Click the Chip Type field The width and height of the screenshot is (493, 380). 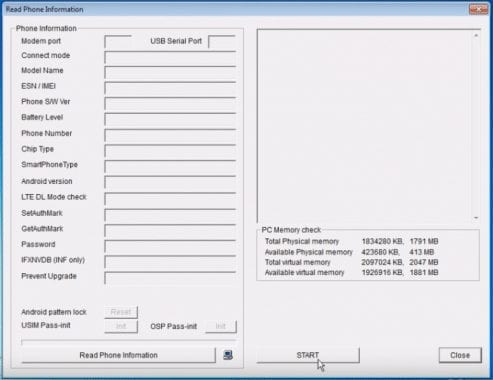point(170,151)
